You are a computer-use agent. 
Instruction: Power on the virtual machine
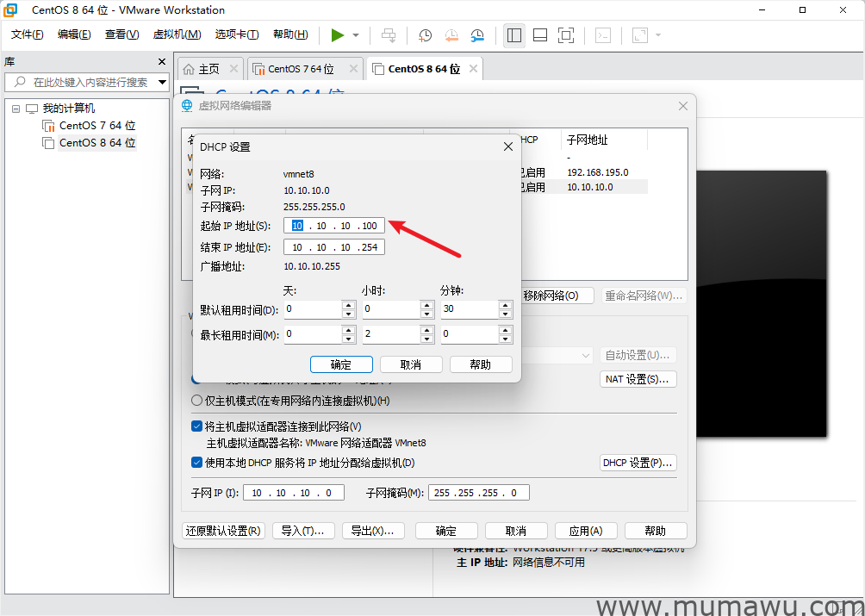coord(339,34)
